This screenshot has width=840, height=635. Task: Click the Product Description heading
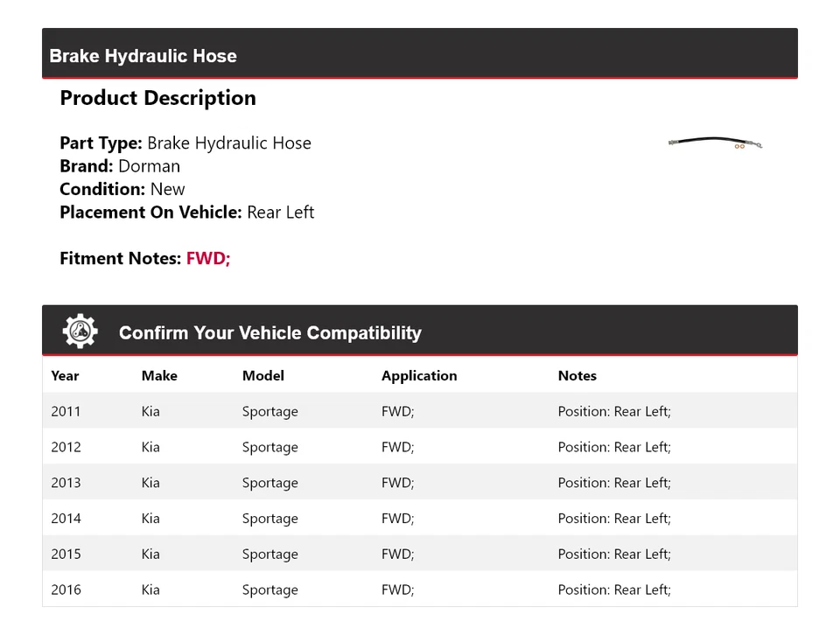click(x=157, y=98)
